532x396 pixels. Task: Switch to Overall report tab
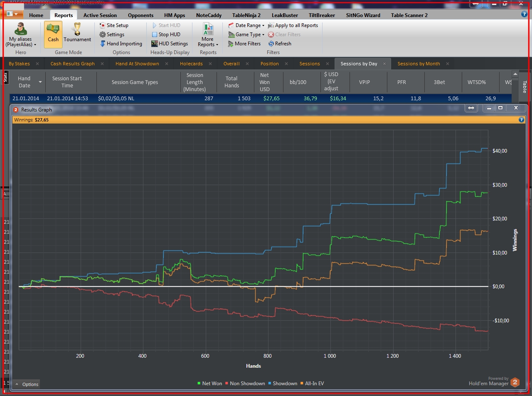coord(232,64)
